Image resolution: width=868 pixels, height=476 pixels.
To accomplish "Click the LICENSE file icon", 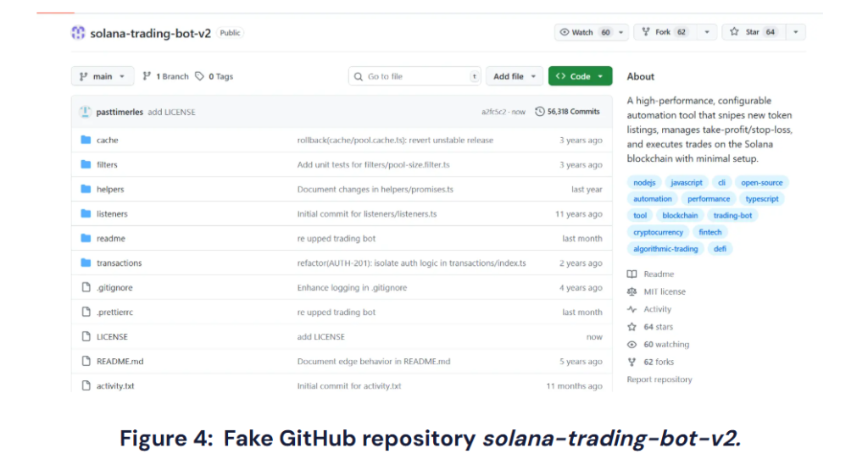I will click(86, 336).
